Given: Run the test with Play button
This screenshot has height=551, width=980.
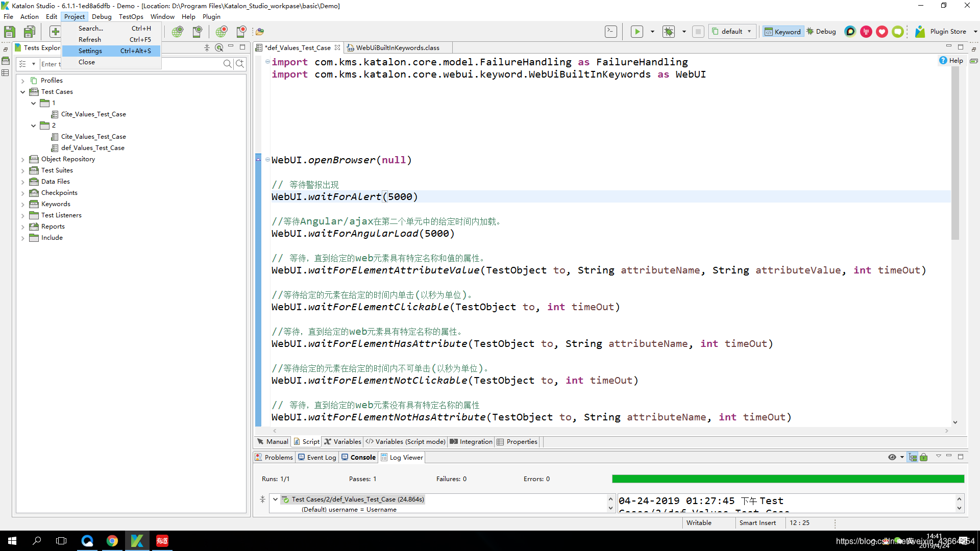Looking at the screenshot, I should 637,32.
